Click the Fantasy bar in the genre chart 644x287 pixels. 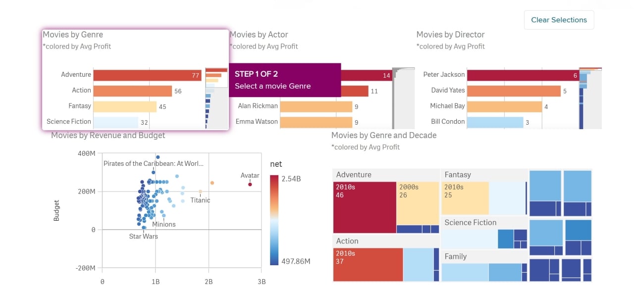click(124, 106)
